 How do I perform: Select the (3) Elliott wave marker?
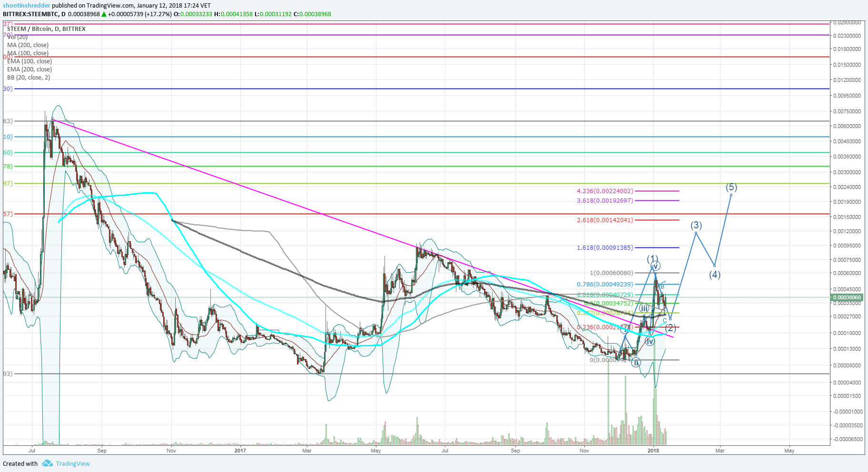[696, 225]
